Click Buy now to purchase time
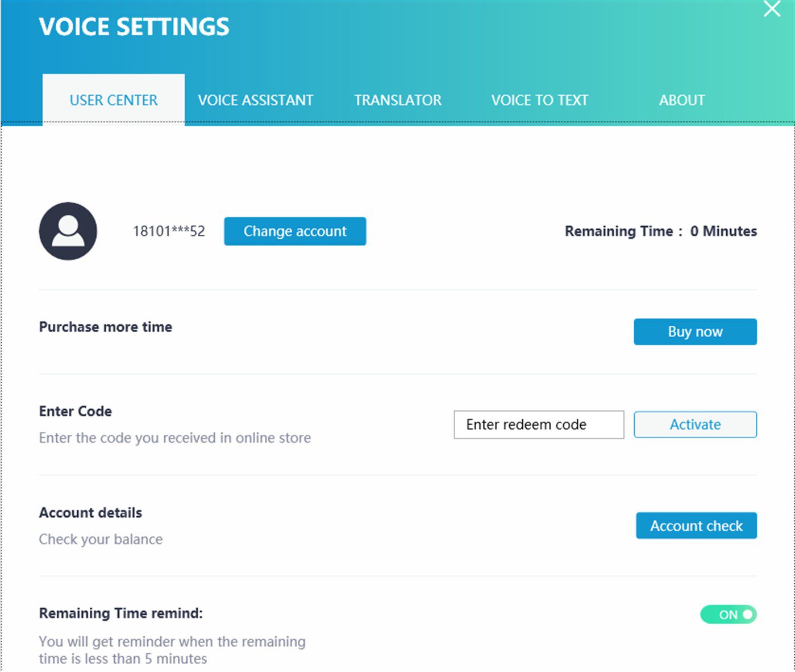 (695, 331)
